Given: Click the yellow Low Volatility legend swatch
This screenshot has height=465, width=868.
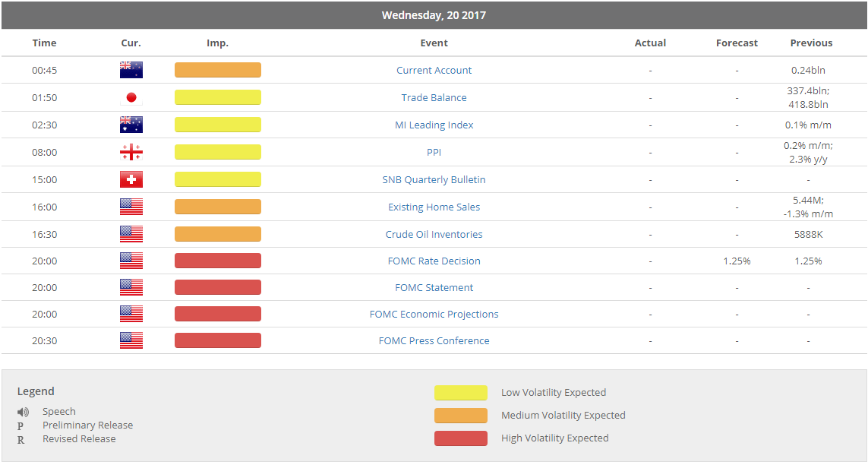Looking at the screenshot, I should [x=460, y=393].
